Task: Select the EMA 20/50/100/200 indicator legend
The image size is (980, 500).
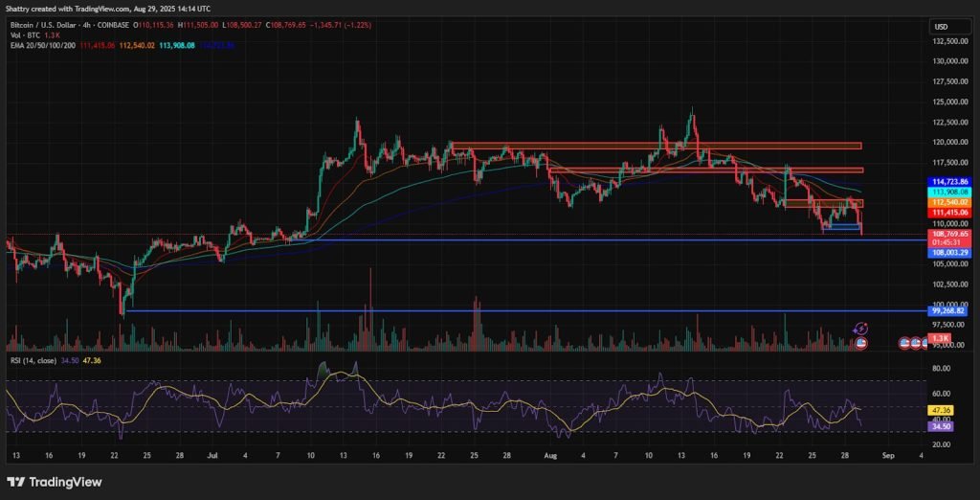Action: (x=43, y=45)
